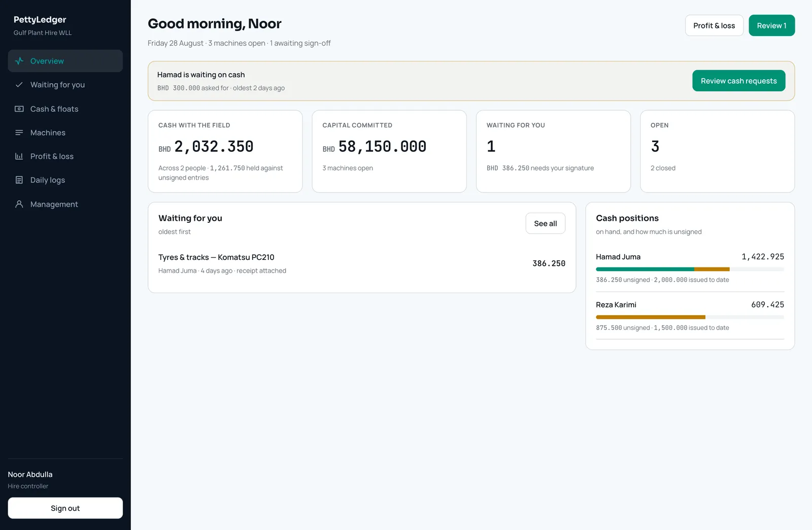Image resolution: width=812 pixels, height=530 pixels.
Task: Click the 609.425 balance value
Action: [x=767, y=305]
